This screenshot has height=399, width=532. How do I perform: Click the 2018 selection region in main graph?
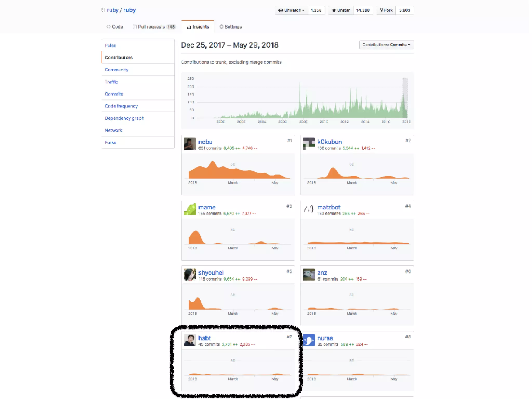405,98
